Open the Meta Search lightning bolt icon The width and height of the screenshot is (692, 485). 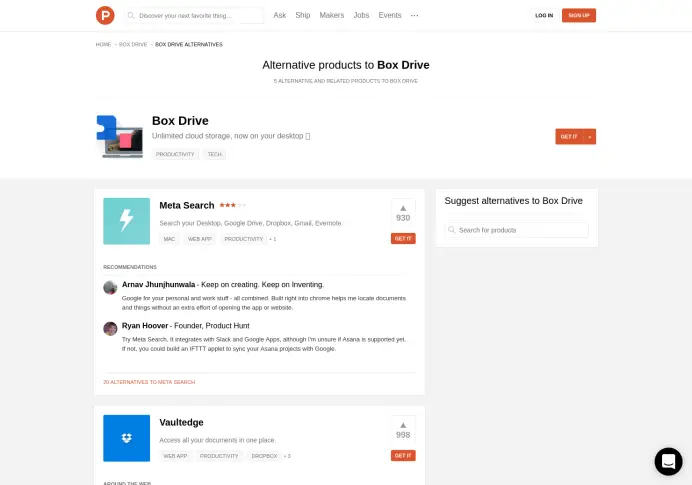click(x=127, y=221)
